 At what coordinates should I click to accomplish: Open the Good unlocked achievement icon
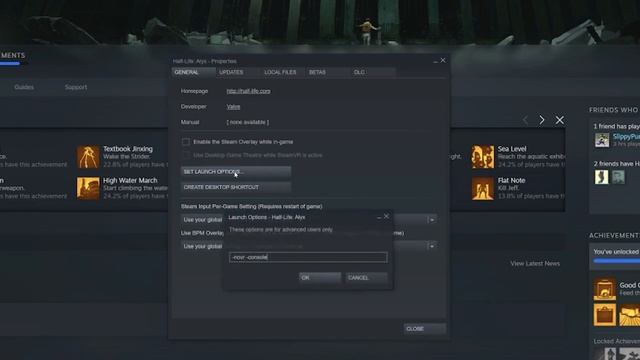click(604, 289)
